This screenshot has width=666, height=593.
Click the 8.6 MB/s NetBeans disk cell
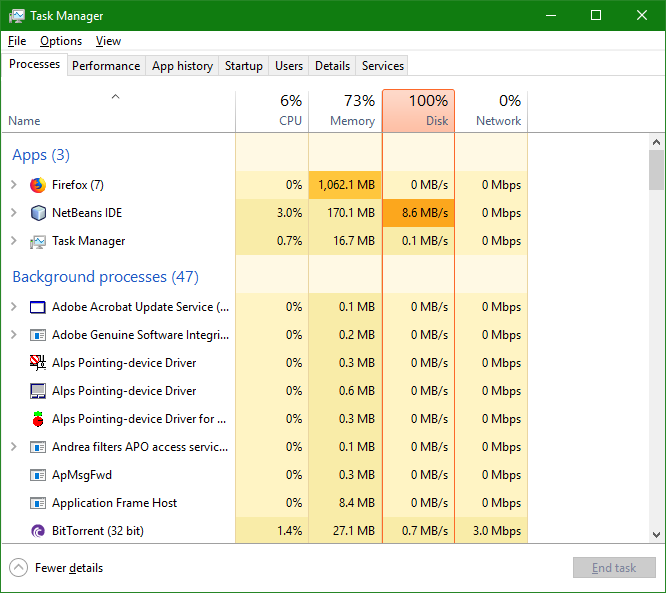click(418, 213)
